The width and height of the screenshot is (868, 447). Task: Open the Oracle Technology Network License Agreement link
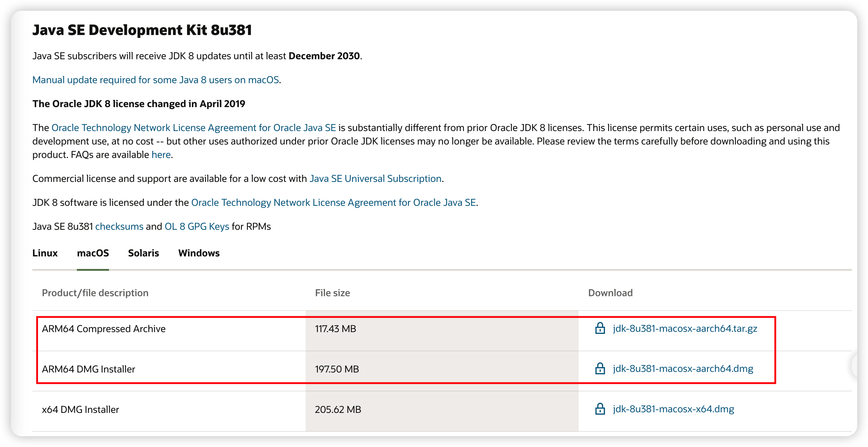point(193,127)
